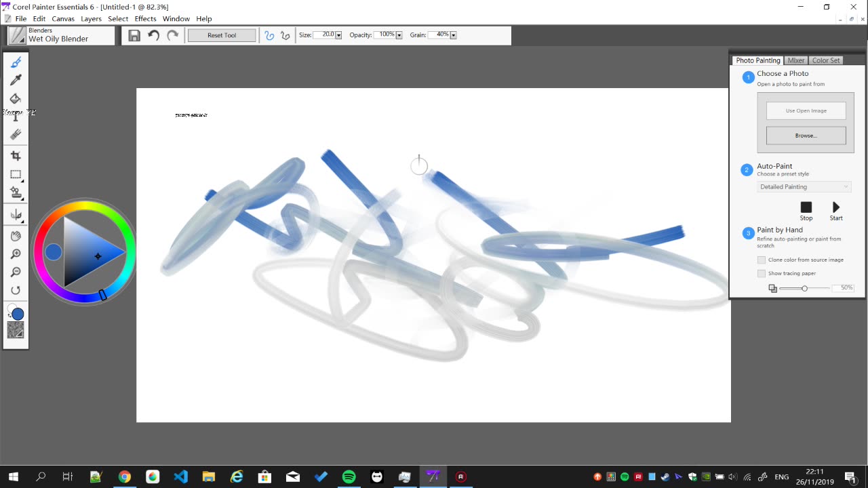The width and height of the screenshot is (868, 488).
Task: Open the Detailed Painting preset dropdown
Action: point(804,186)
